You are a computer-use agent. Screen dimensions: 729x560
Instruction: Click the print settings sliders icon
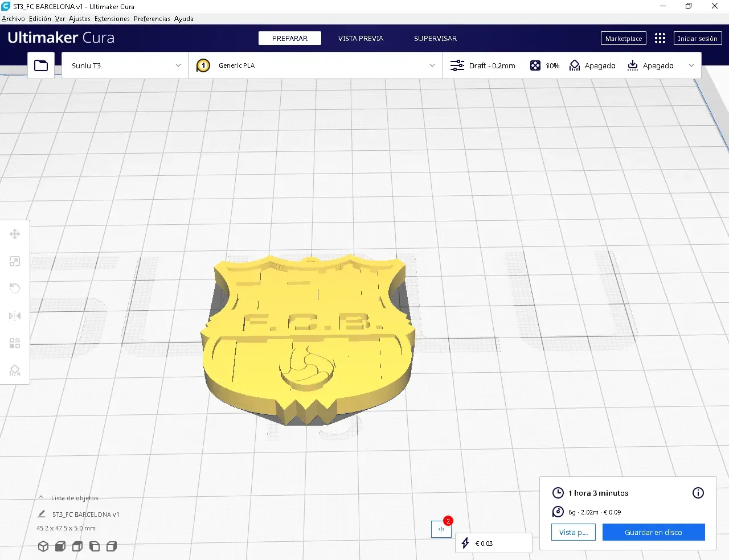[x=457, y=65]
